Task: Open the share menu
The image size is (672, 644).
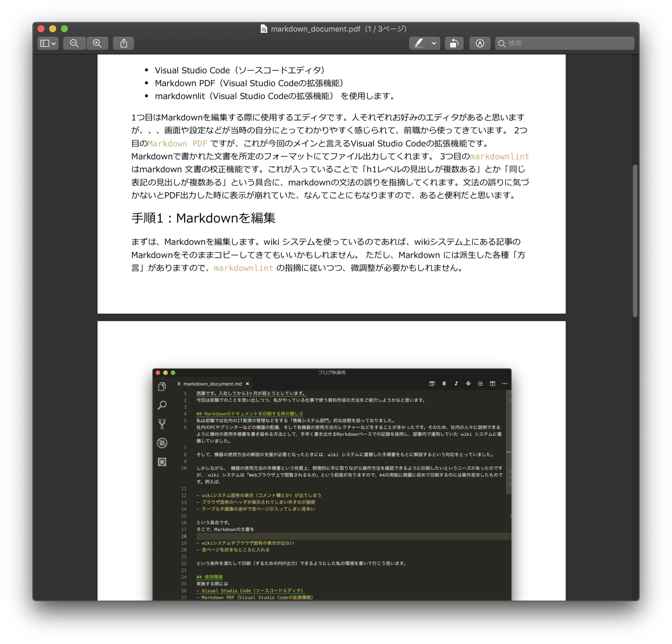Action: pos(124,43)
